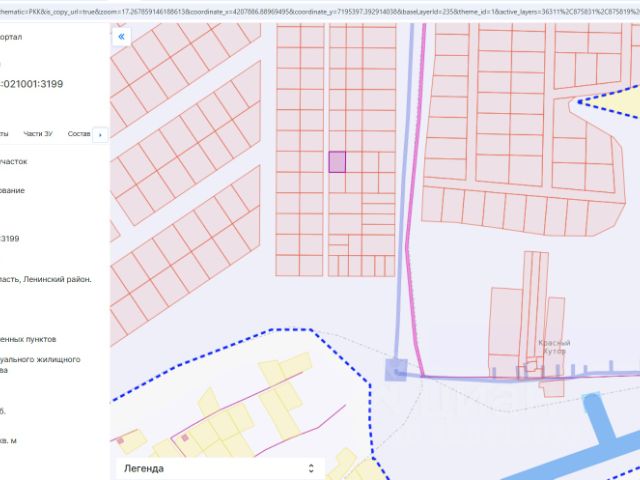The height and width of the screenshot is (480, 640).
Task: Collapse the side panel with double-chevron button
Action: 121,37
